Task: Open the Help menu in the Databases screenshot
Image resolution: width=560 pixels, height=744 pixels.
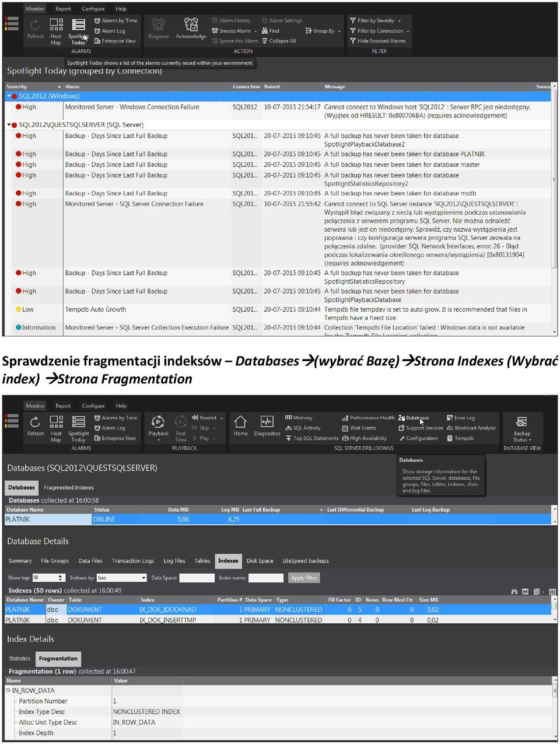Action: (121, 406)
